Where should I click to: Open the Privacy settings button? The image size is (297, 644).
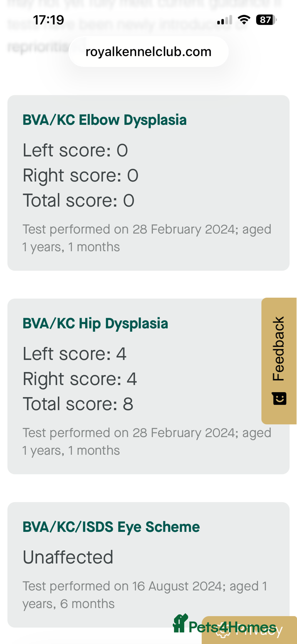tap(258, 631)
